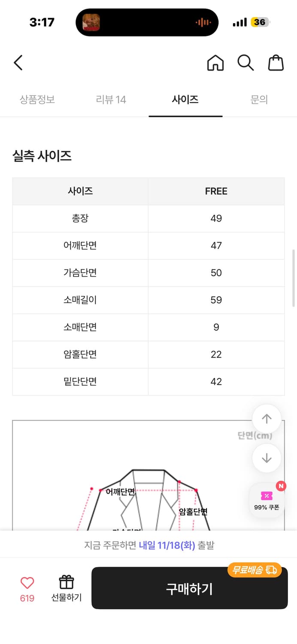
Task: Tap the N badge on the coupon button
Action: click(281, 486)
